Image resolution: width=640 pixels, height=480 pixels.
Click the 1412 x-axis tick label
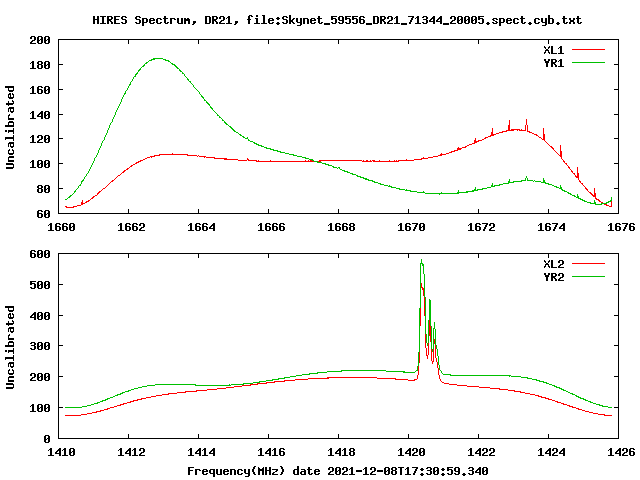(x=131, y=452)
